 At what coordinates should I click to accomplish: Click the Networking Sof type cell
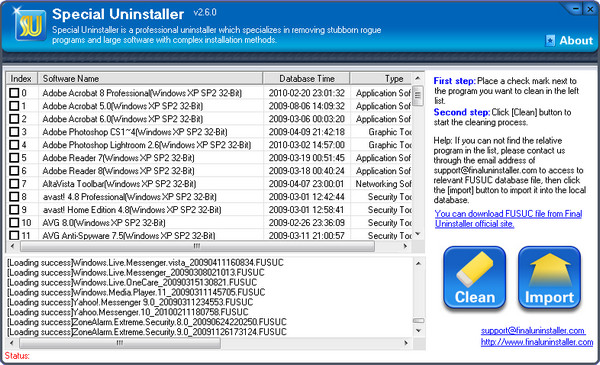pyautogui.click(x=383, y=184)
